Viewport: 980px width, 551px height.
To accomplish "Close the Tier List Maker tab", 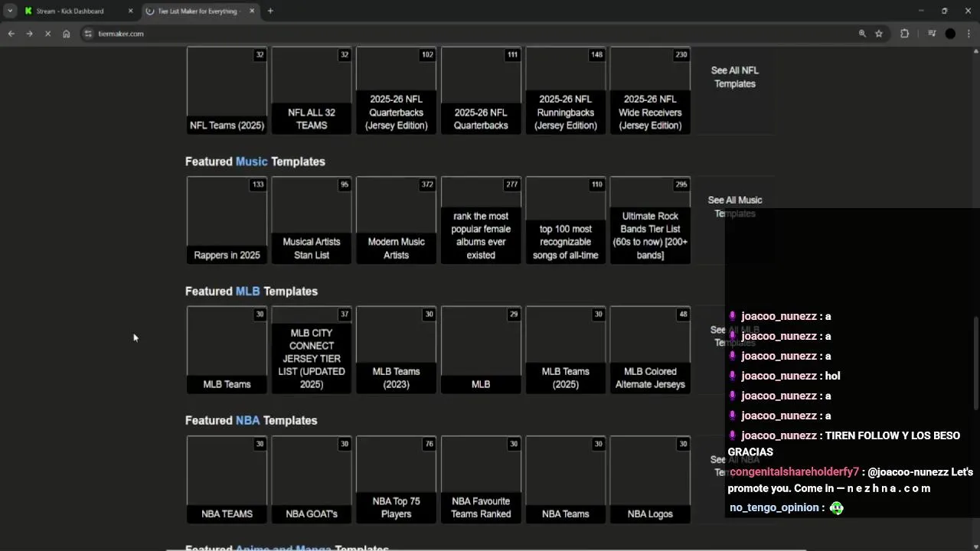I will tap(252, 11).
